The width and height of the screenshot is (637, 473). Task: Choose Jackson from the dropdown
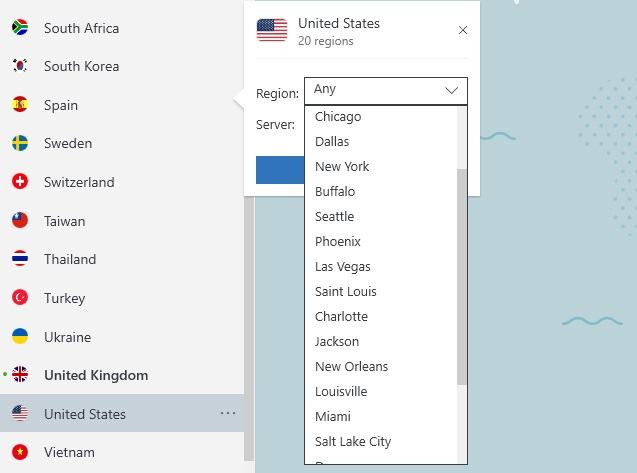337,341
